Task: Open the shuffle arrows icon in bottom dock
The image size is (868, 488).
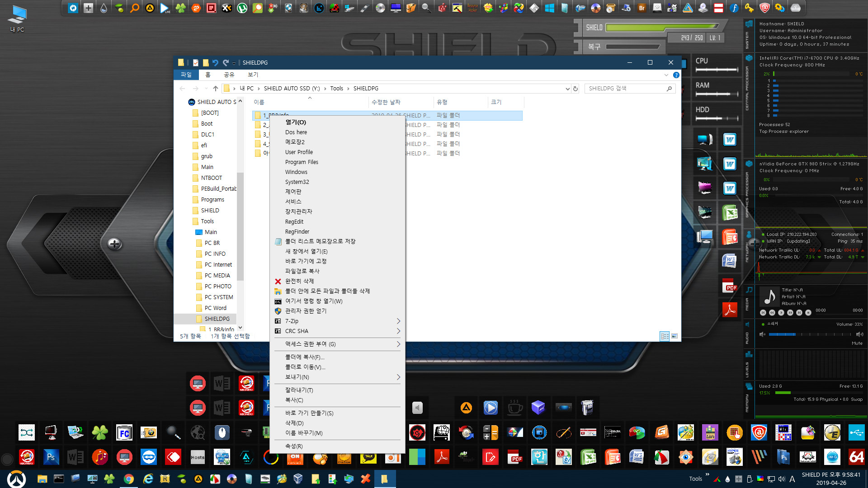Action: (x=26, y=432)
